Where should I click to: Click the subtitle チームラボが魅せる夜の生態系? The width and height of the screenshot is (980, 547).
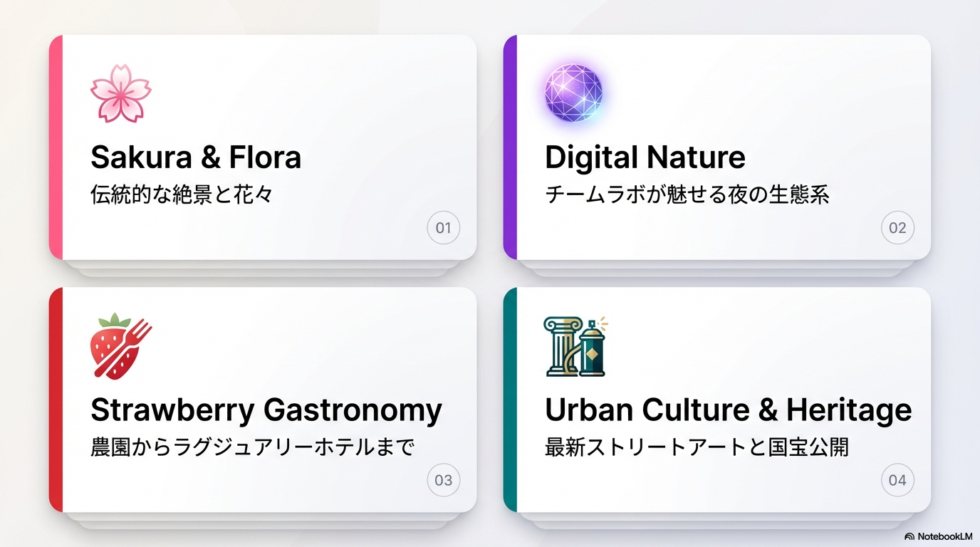(x=687, y=194)
